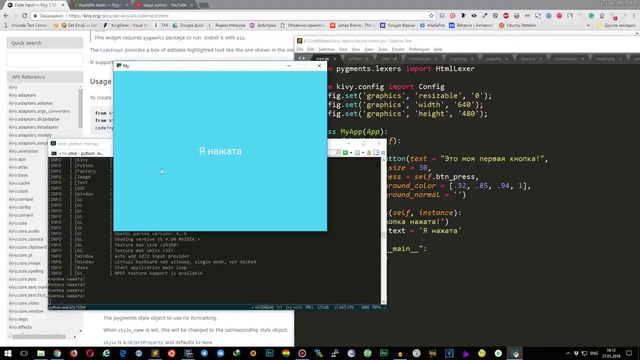Open the Windows notification center

pos(629,353)
